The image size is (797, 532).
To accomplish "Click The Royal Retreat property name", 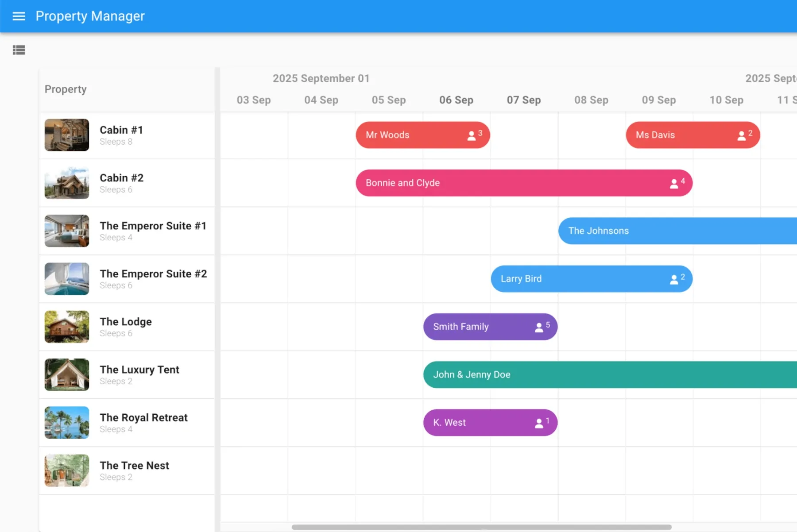I will tap(143, 417).
